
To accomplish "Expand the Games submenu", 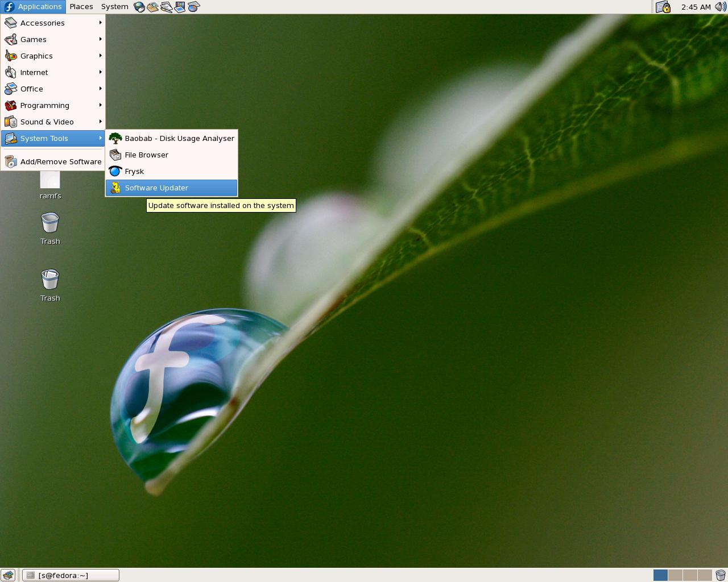I will click(x=53, y=39).
